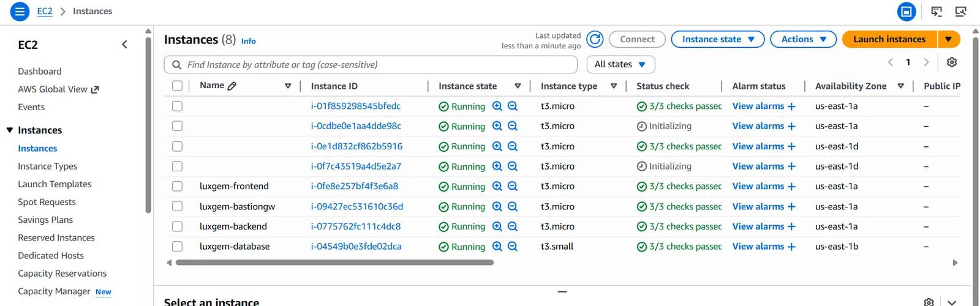The width and height of the screenshot is (980, 306).
Task: Click the blue square icon in top bar
Action: tap(907, 11)
